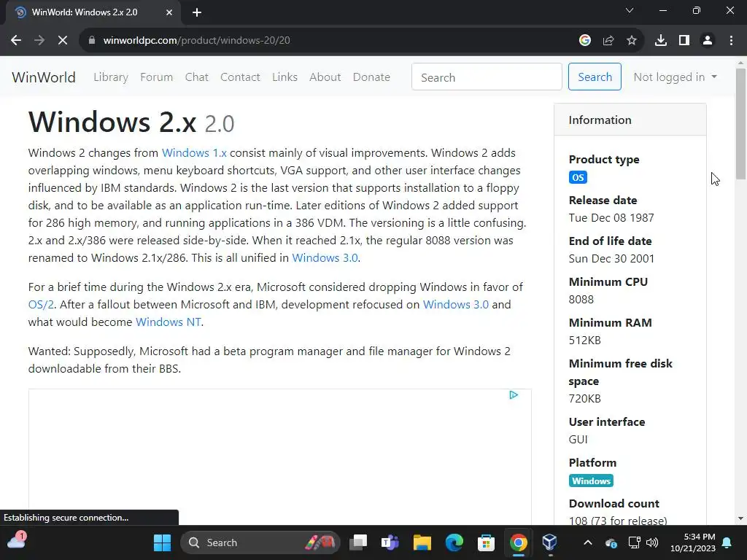The height and width of the screenshot is (560, 747).
Task: Open the Donate page
Action: 371,77
